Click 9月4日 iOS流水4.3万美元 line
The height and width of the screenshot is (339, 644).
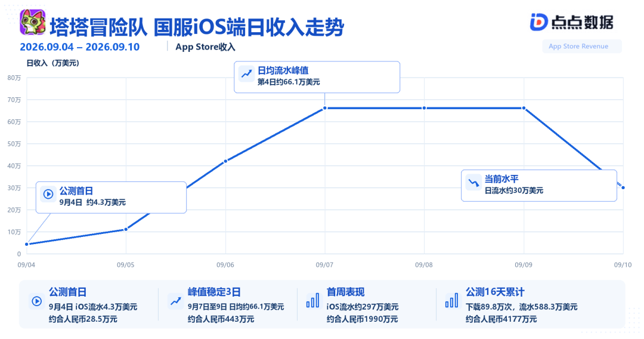pos(93,307)
